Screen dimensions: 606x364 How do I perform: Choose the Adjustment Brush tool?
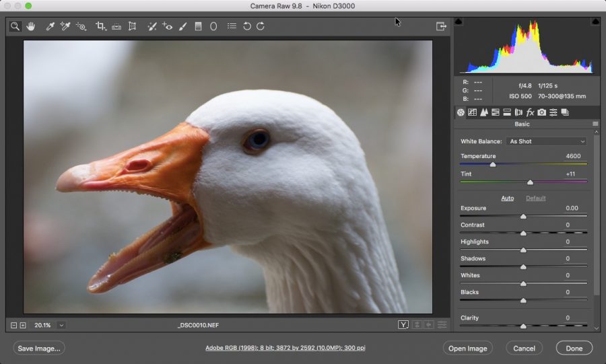(x=182, y=26)
